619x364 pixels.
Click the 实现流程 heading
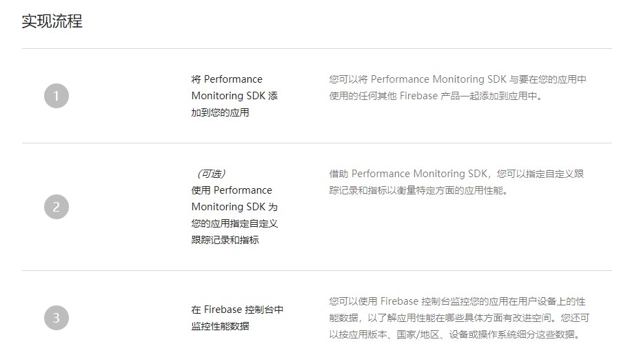point(52,21)
